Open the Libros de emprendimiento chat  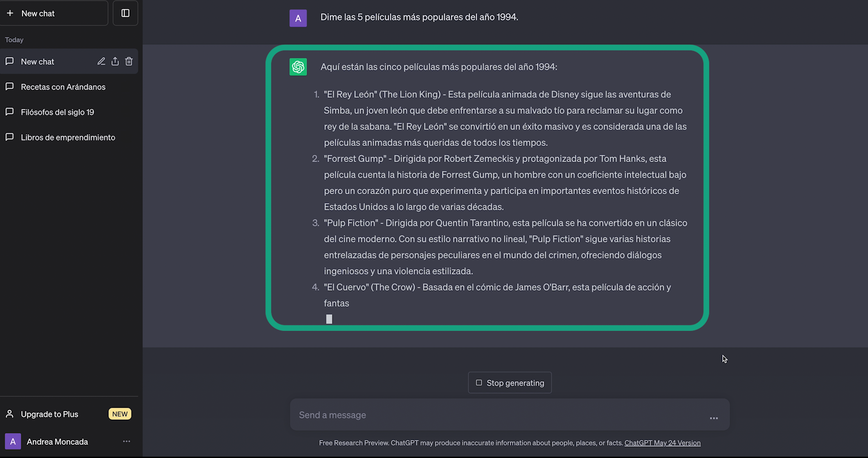pos(68,137)
